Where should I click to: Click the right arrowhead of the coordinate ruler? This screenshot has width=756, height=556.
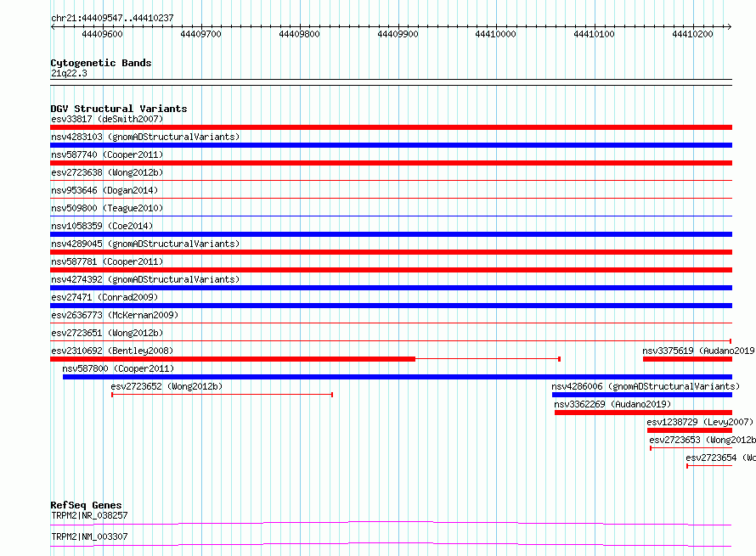(x=730, y=26)
